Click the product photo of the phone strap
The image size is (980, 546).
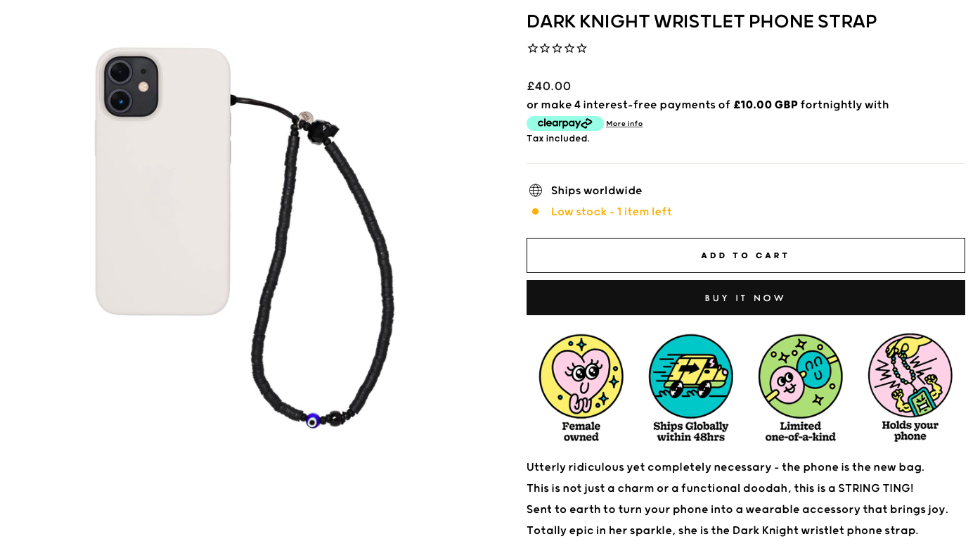[245, 239]
